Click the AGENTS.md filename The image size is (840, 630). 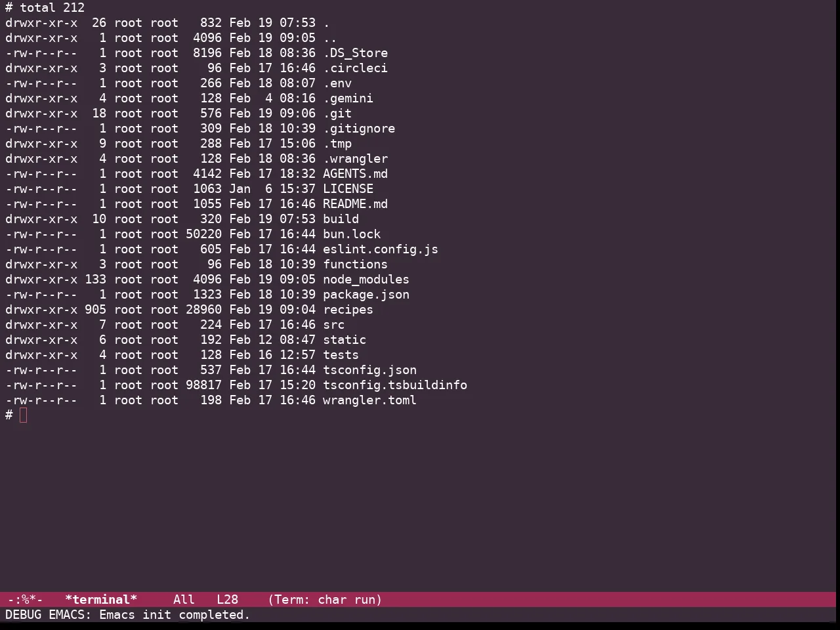pyautogui.click(x=355, y=174)
